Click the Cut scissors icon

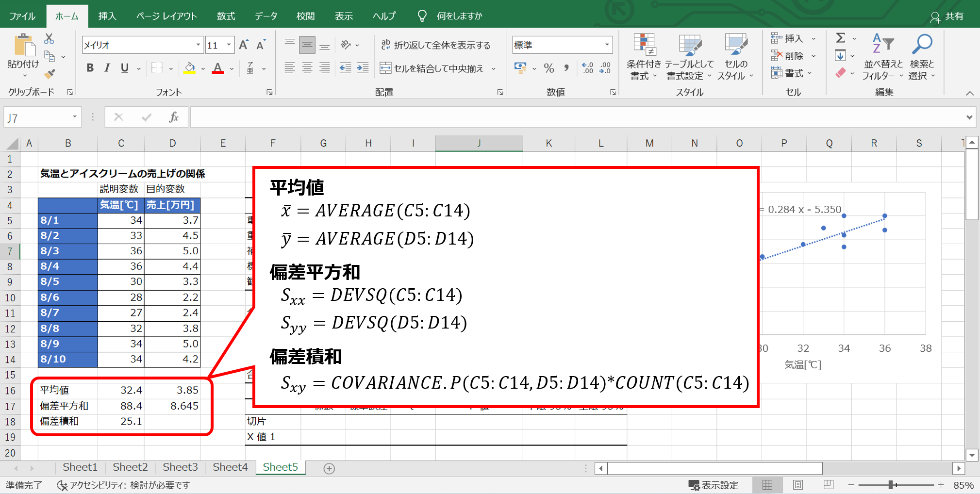[x=49, y=39]
